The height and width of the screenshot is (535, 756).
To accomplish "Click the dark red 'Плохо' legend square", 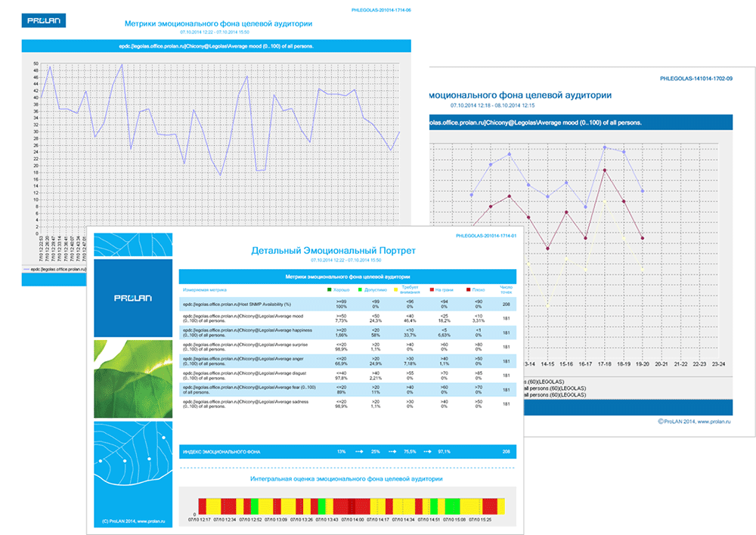I will [x=469, y=289].
